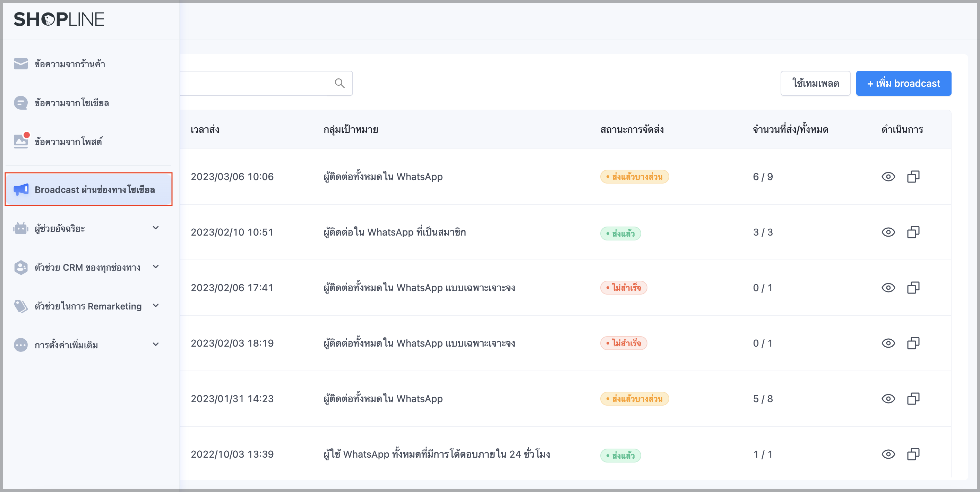980x492 pixels.
Task: Click the + เพิ่ม broadcast button
Action: click(903, 83)
